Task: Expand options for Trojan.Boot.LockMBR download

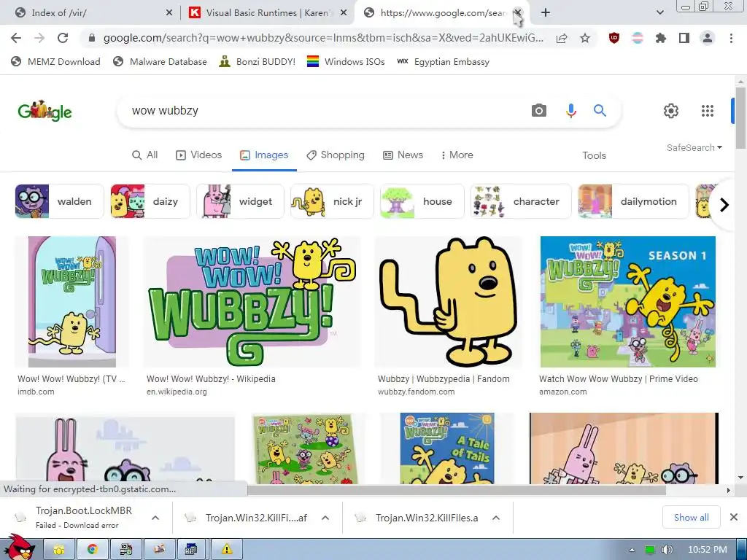Action: pyautogui.click(x=155, y=518)
